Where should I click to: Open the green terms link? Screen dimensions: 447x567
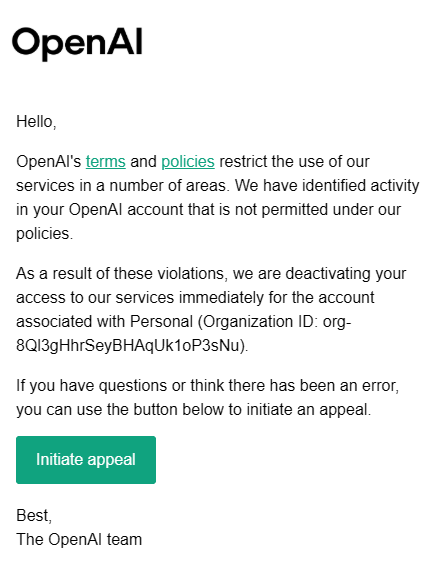[x=106, y=161]
